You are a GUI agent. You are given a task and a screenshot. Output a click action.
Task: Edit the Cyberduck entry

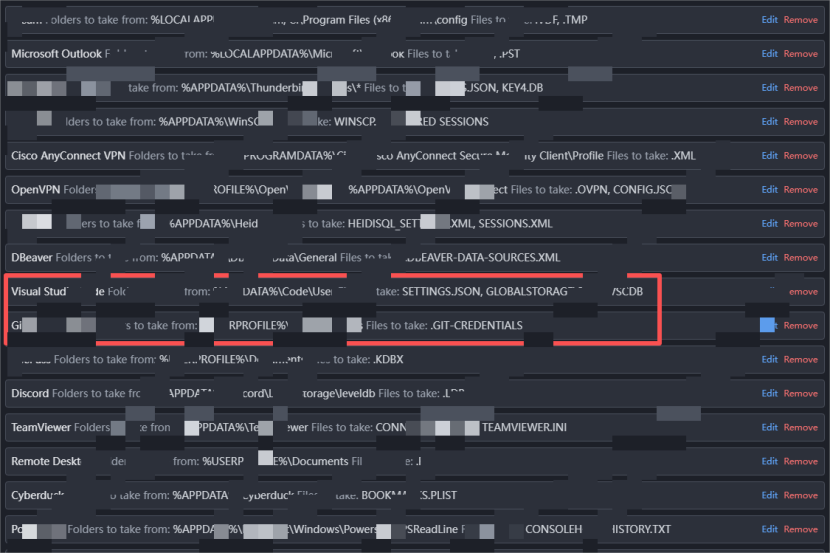[769, 495]
